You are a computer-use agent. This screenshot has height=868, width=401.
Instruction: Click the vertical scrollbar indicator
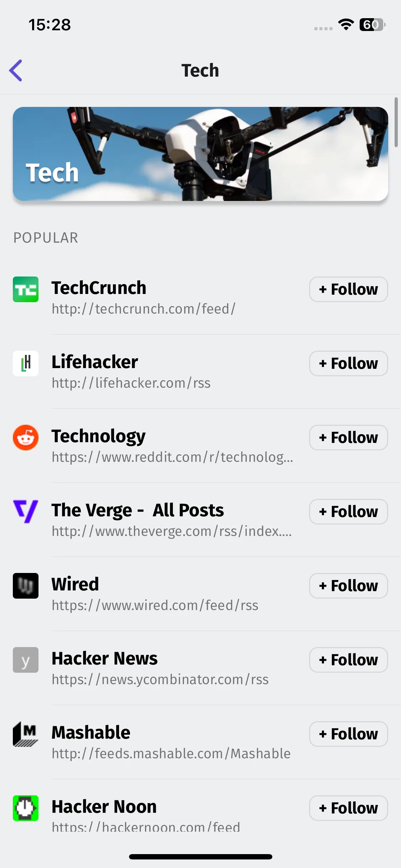[396, 122]
